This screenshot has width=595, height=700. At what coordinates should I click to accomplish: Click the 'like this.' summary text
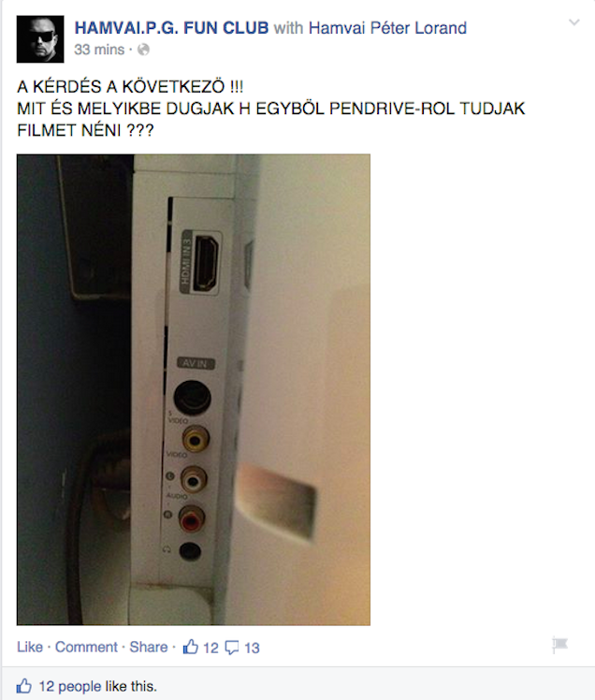point(131,686)
